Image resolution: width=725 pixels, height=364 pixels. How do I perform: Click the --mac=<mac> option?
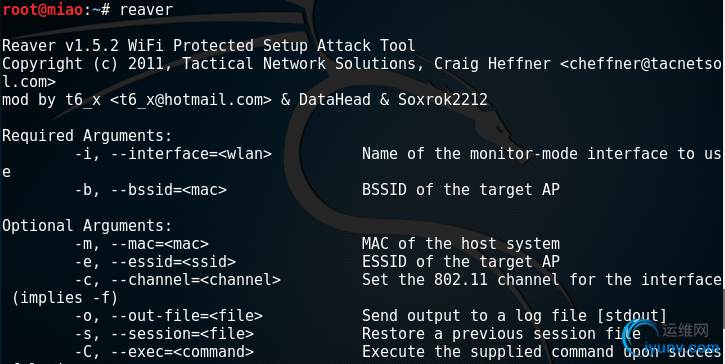pyautogui.click(x=160, y=244)
